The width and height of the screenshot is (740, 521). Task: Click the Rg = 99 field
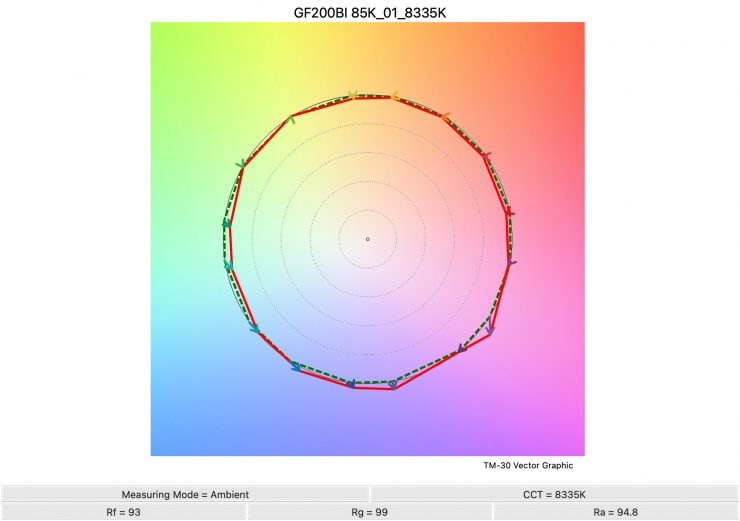369,512
